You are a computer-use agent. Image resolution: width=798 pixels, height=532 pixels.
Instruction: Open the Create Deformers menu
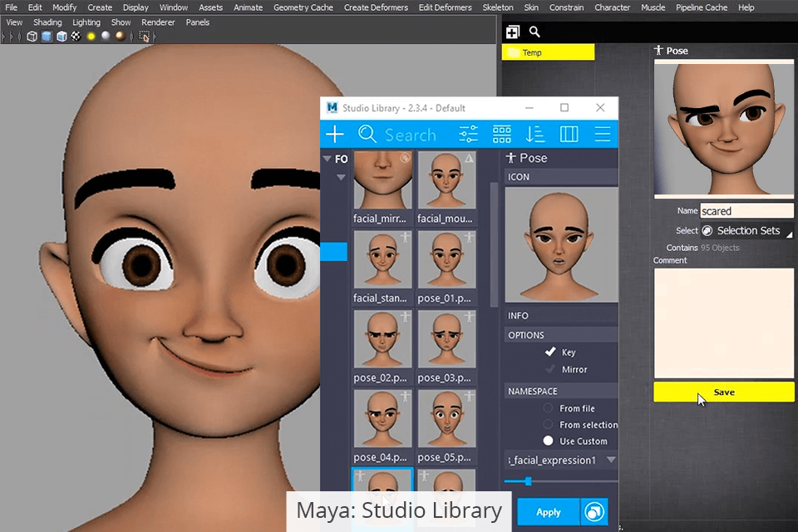point(376,7)
